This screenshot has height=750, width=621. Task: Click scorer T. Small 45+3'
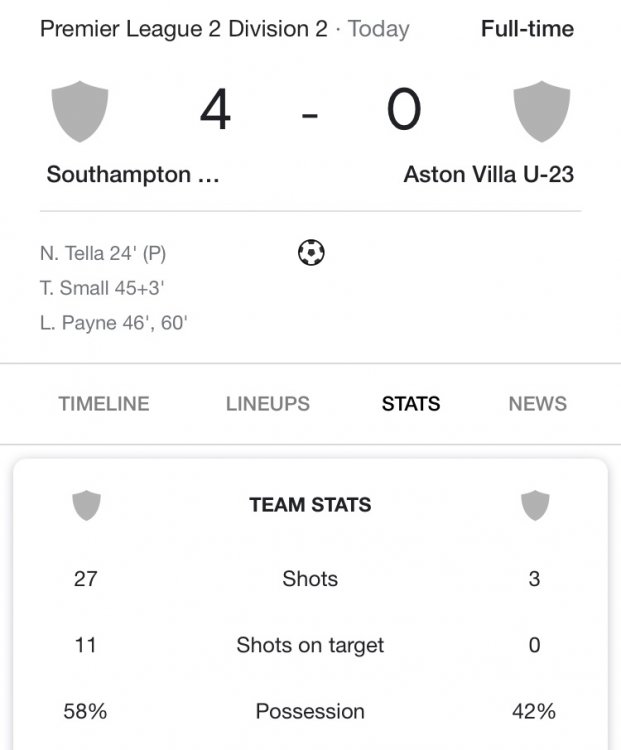(x=102, y=289)
